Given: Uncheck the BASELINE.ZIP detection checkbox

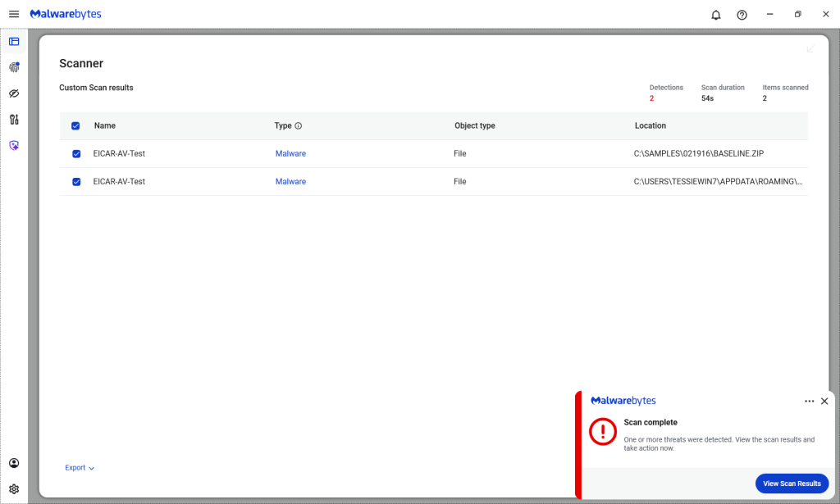Looking at the screenshot, I should (76, 154).
